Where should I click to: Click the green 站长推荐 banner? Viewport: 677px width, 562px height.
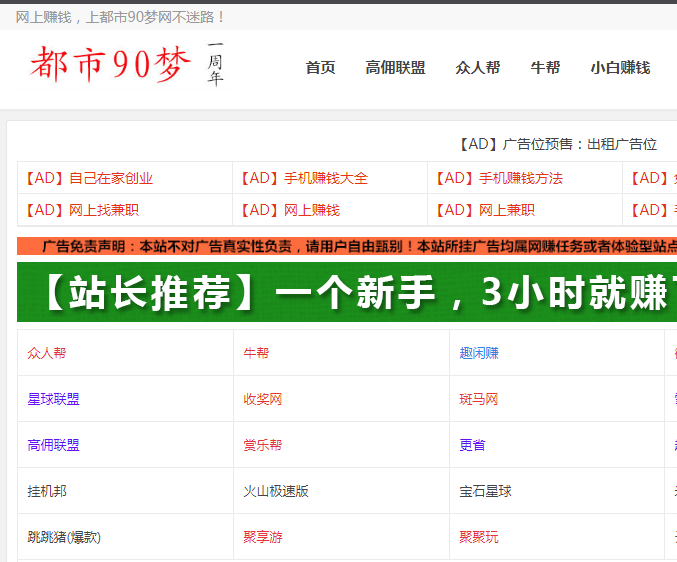347,292
